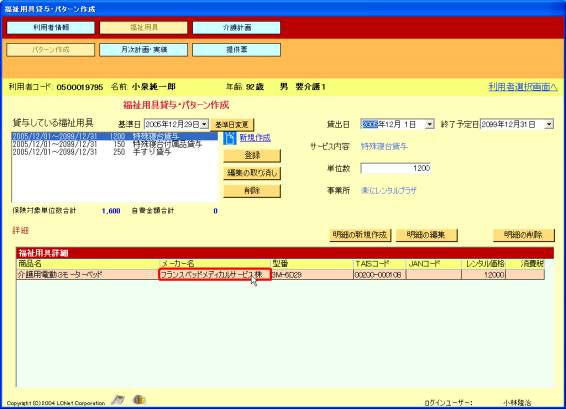Click the 単位数 input field showing 1200
This screenshot has height=409, width=566.
tap(396, 168)
